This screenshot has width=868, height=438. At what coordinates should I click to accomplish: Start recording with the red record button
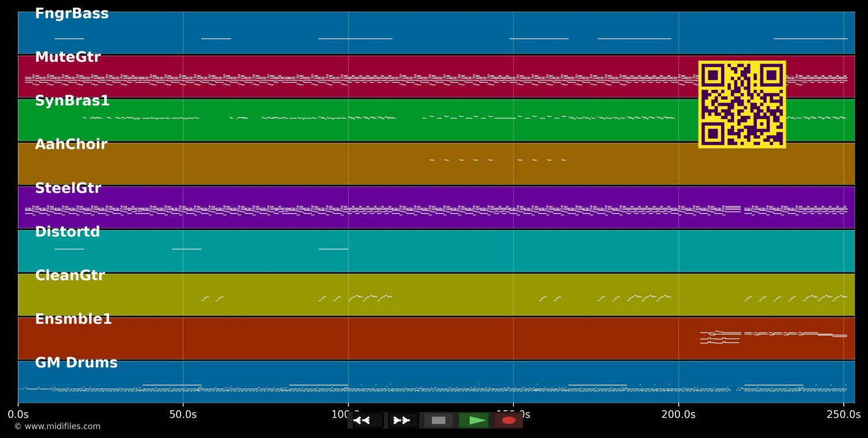point(509,420)
